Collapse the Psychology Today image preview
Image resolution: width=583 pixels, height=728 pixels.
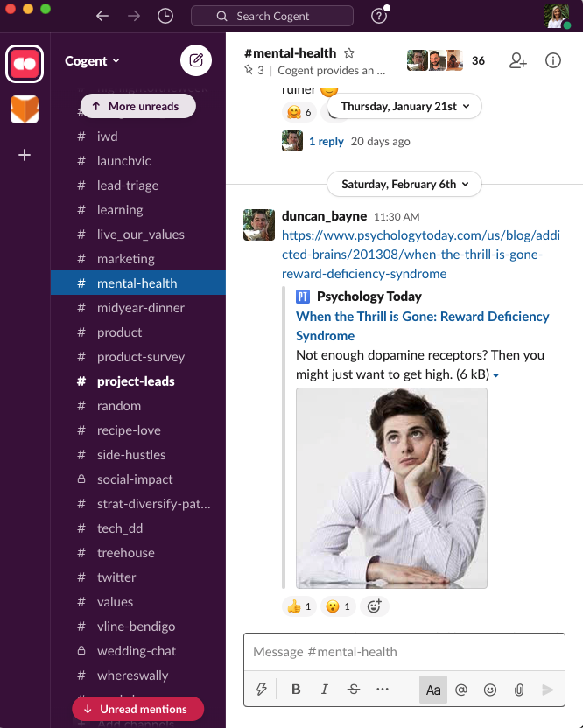pos(496,375)
